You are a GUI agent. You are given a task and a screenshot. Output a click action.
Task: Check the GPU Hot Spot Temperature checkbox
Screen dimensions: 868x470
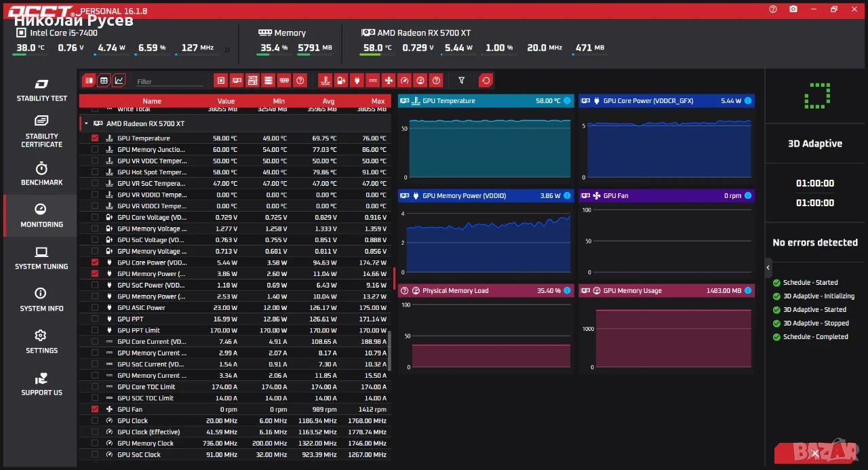tap(95, 172)
